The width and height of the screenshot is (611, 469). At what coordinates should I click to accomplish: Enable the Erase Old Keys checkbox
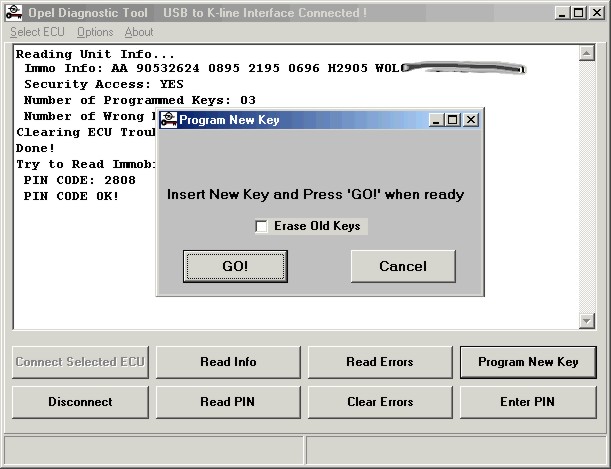tap(261, 226)
